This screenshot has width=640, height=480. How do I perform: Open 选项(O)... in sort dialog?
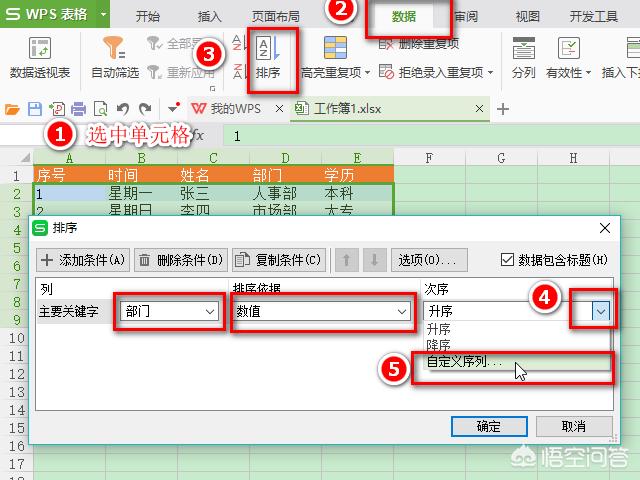pyautogui.click(x=429, y=260)
